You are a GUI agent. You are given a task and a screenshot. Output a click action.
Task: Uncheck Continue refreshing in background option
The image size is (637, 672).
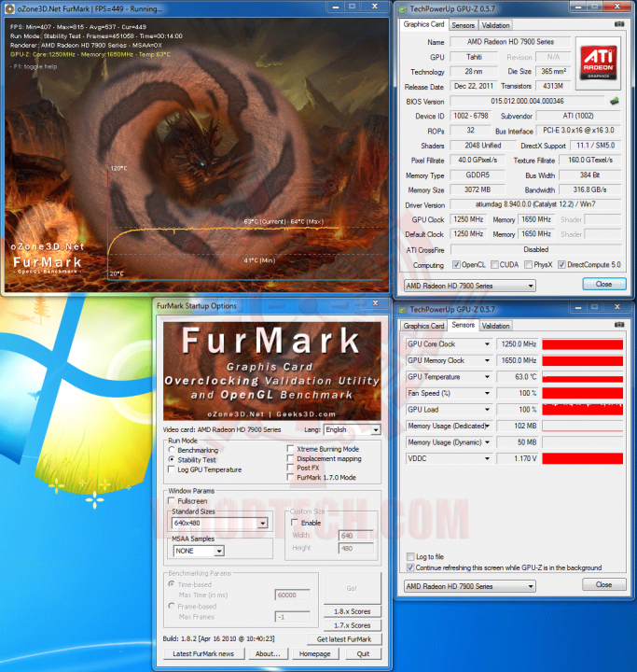click(410, 567)
